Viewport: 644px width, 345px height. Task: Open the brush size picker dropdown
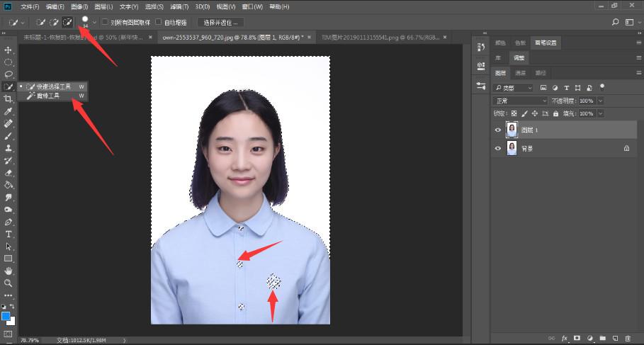click(94, 23)
